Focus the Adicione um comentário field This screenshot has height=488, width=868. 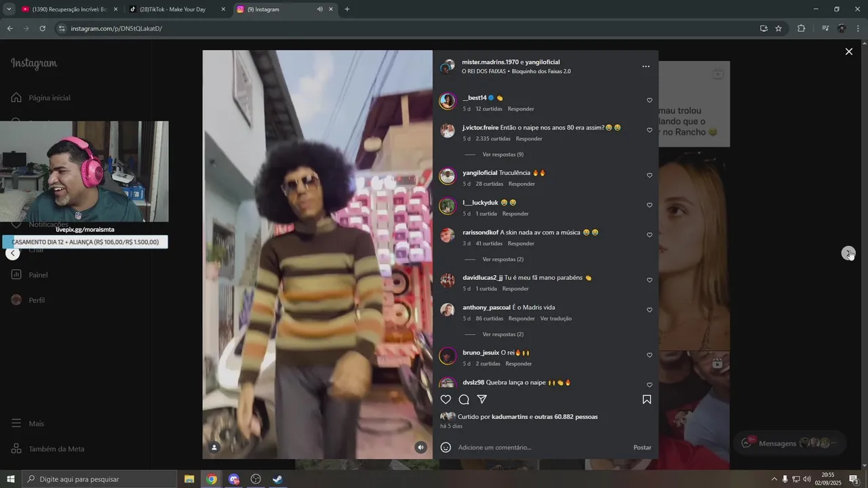pos(542,447)
